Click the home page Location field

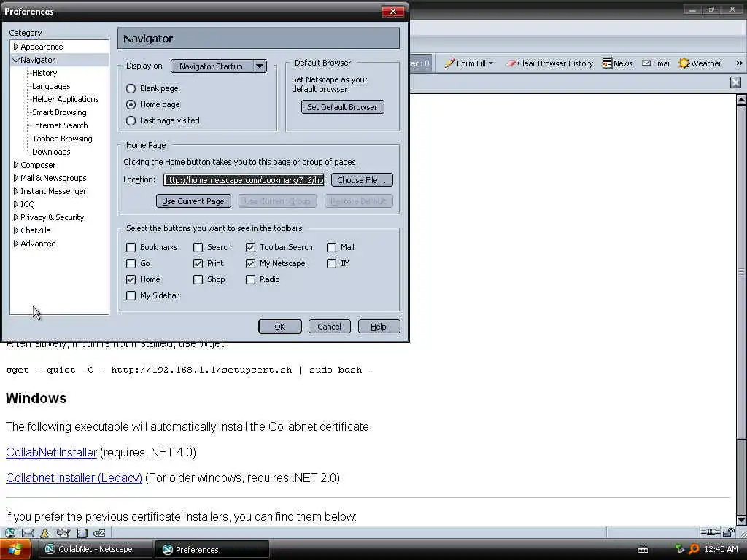pos(244,179)
